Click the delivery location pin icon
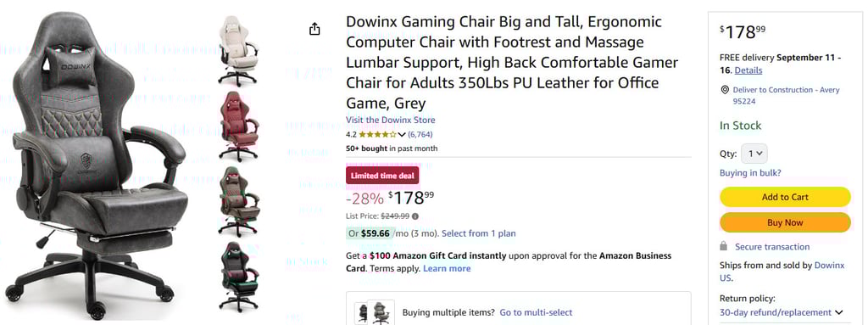 (x=725, y=90)
